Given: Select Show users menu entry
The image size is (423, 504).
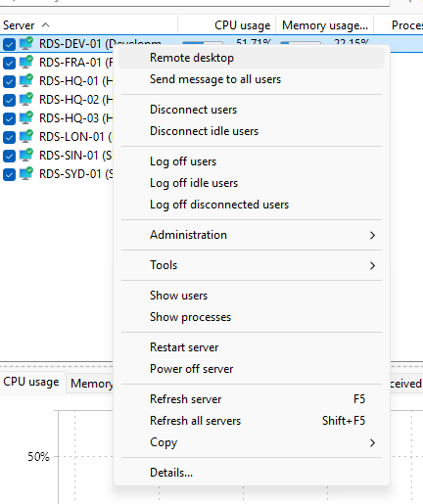Looking at the screenshot, I should 252,296.
